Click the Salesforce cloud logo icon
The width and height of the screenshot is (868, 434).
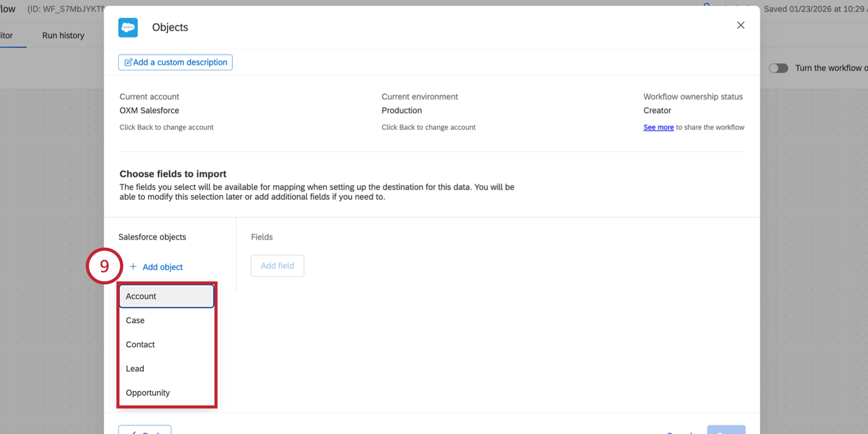point(128,28)
